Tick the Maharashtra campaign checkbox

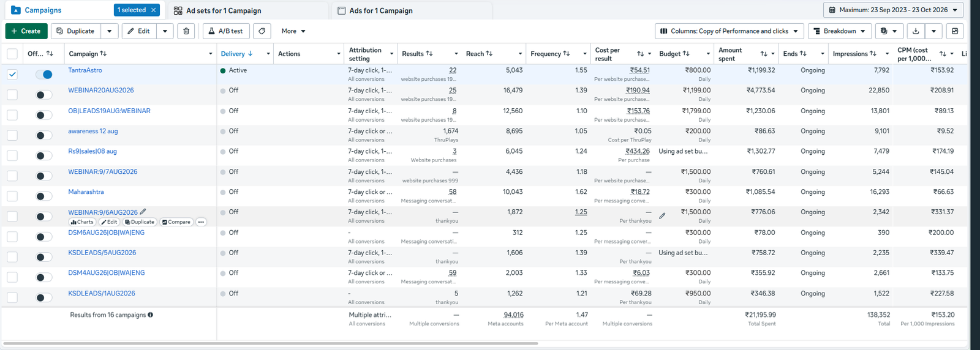click(x=12, y=196)
